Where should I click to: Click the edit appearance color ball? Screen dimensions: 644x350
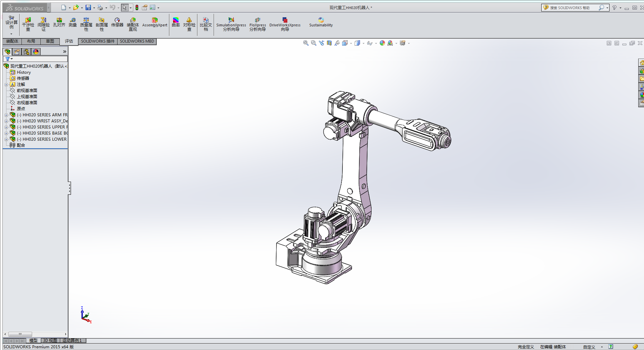click(x=382, y=43)
